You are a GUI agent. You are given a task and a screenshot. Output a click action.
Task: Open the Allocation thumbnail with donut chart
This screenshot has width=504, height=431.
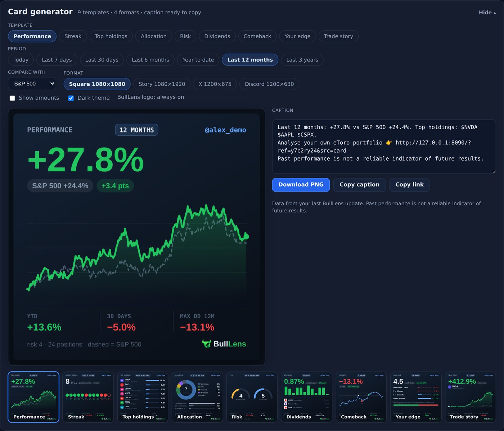(x=197, y=397)
